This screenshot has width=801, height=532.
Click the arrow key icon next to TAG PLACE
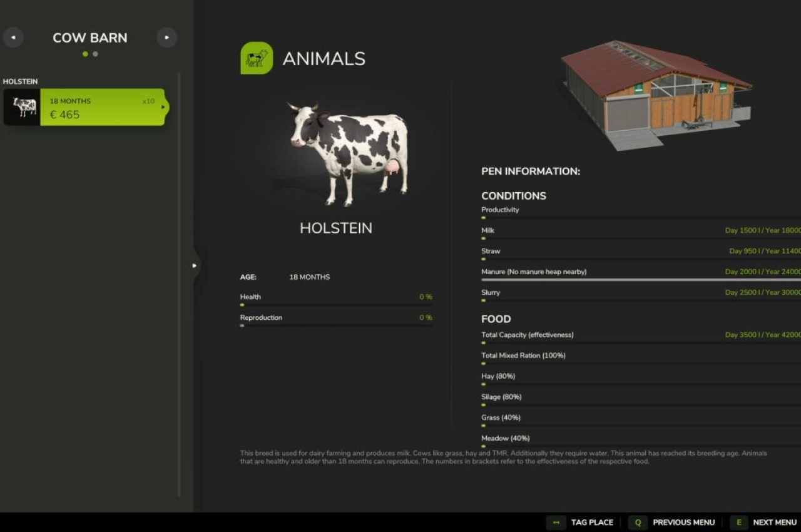click(x=554, y=522)
